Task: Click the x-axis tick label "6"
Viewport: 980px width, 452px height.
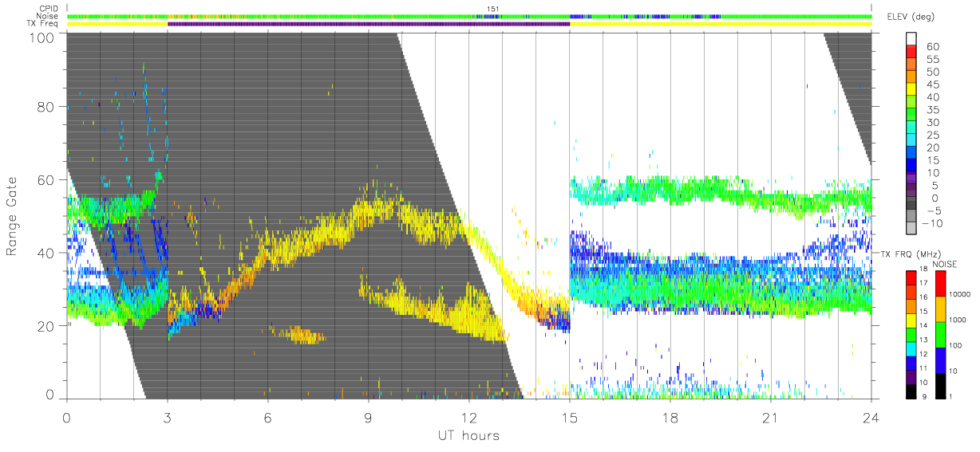Action: pos(267,417)
